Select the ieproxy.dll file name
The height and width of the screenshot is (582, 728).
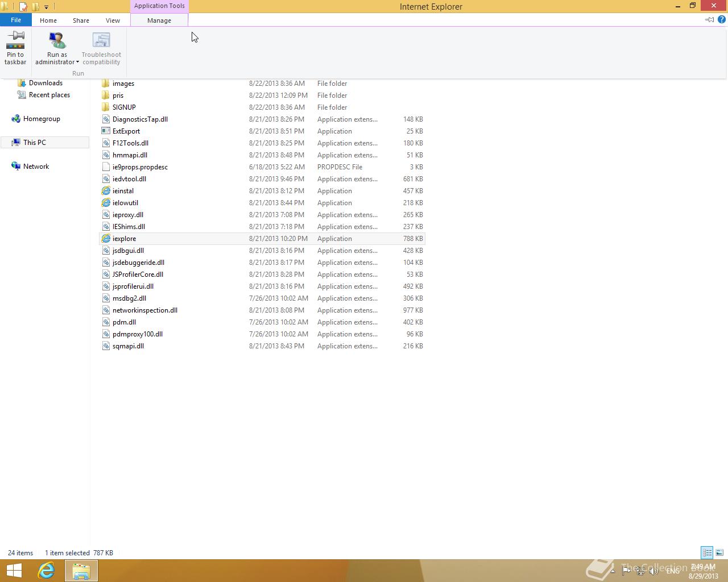tap(128, 215)
